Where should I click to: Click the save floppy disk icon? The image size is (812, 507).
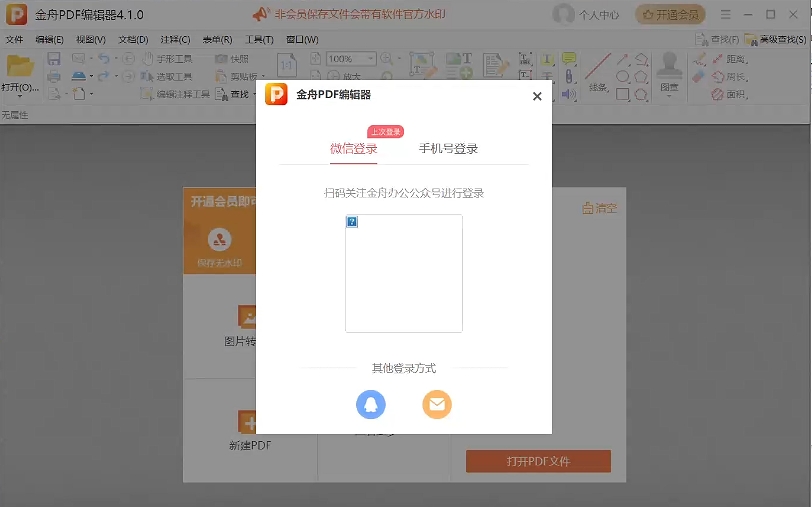pyautogui.click(x=54, y=59)
